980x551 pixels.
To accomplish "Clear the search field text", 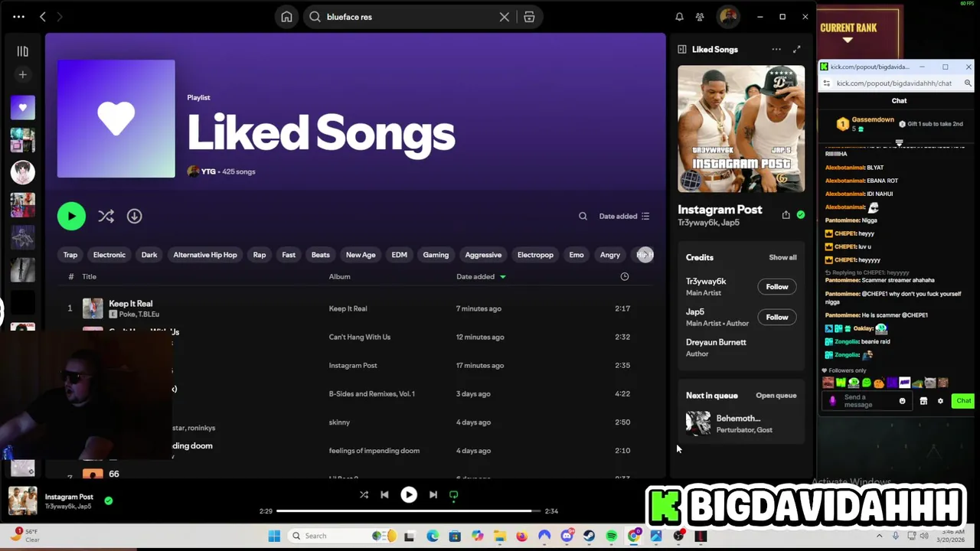I will (x=505, y=17).
